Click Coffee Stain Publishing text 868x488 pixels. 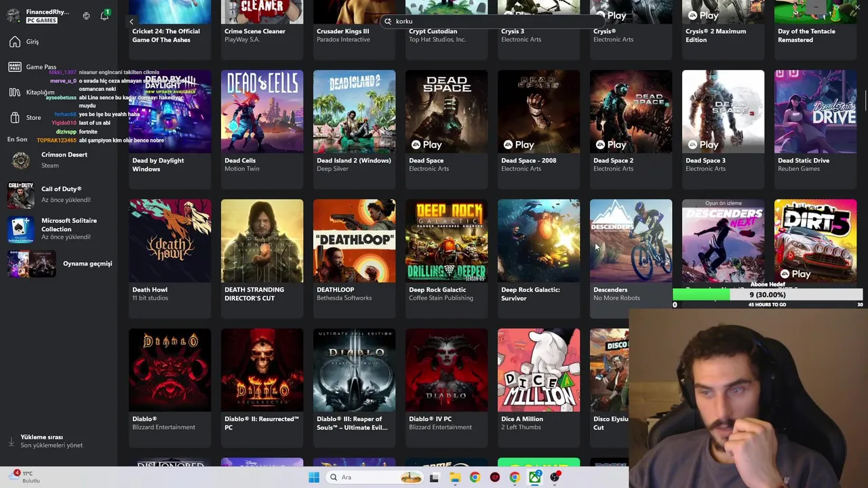click(x=441, y=298)
